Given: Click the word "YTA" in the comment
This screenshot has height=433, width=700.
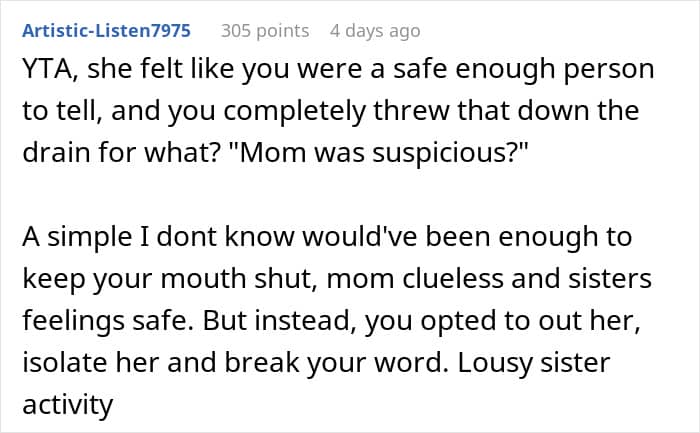Looking at the screenshot, I should [43, 70].
